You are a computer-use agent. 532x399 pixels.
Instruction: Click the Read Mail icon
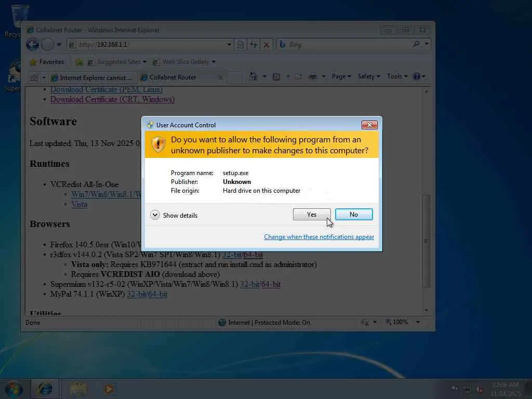point(298,77)
